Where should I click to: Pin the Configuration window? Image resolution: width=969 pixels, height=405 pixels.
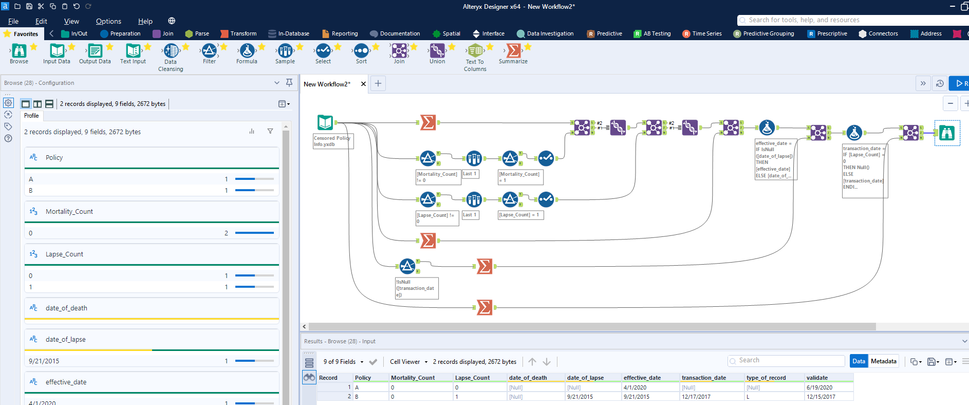[289, 83]
